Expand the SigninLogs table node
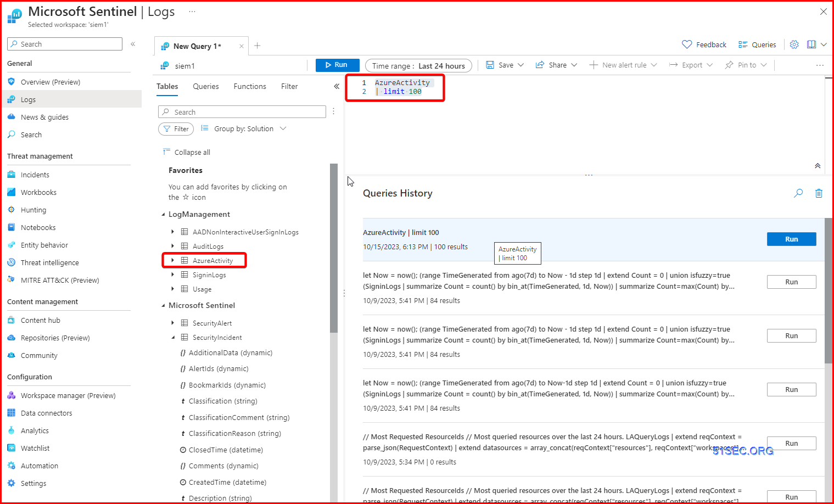Viewport: 834px width, 504px height. (x=172, y=275)
